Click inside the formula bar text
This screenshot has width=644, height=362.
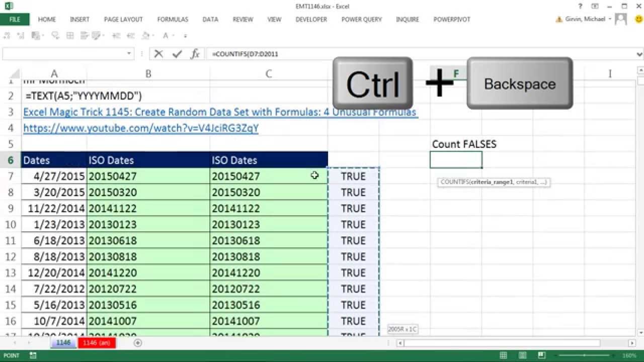pyautogui.click(x=245, y=54)
